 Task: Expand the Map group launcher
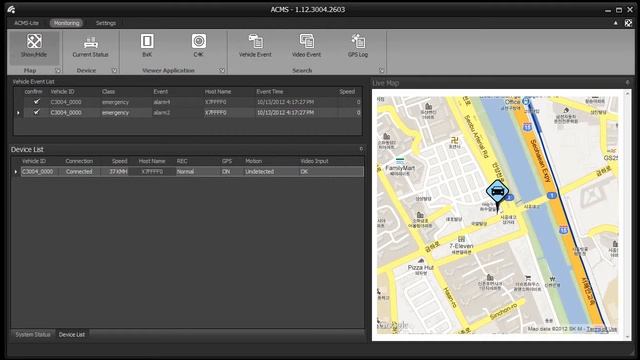click(58, 71)
